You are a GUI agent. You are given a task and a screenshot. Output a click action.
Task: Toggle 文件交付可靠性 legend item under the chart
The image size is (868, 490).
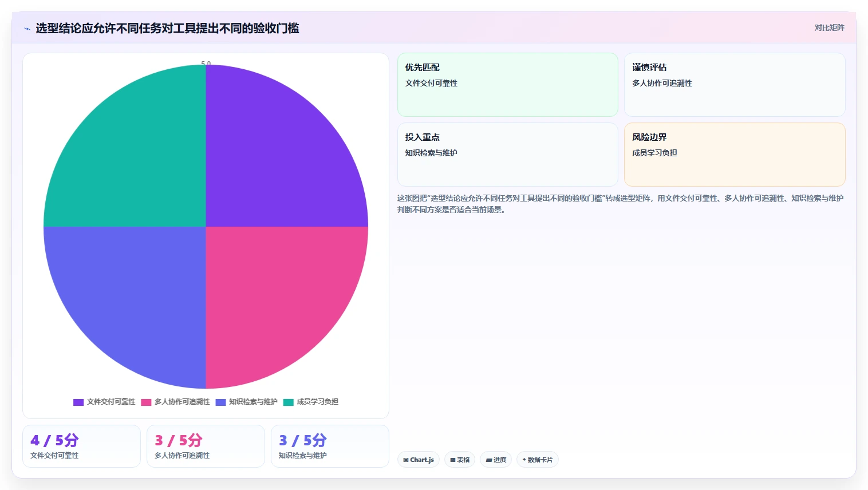click(x=104, y=402)
